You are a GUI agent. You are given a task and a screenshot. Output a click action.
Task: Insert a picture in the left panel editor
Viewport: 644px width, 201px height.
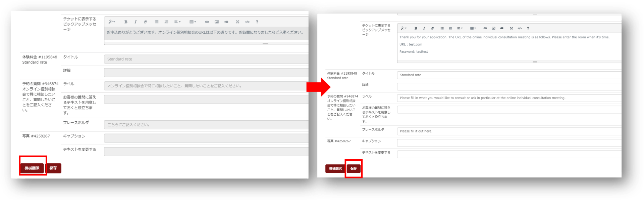tap(217, 22)
